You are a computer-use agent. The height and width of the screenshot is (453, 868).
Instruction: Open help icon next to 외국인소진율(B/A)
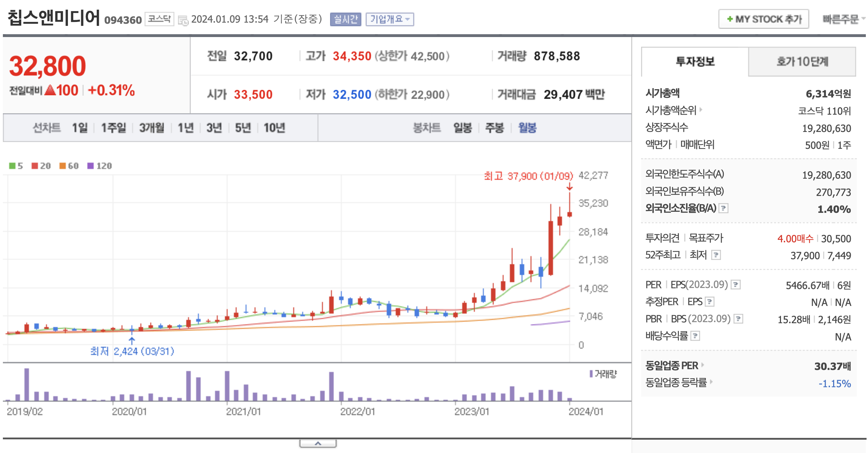(x=723, y=208)
